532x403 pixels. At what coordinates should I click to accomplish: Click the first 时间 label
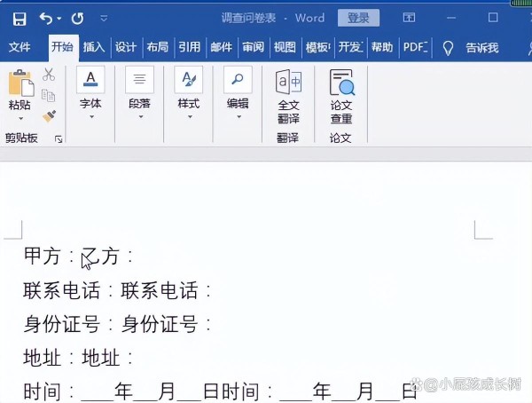[x=42, y=391]
